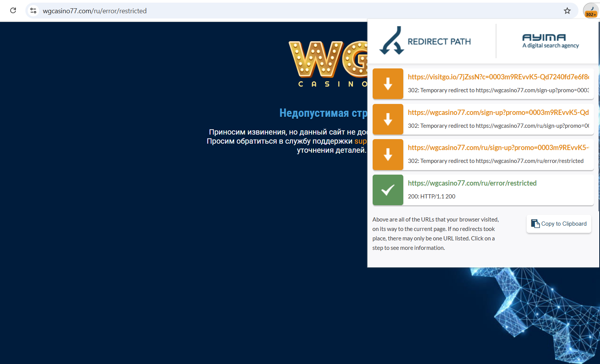Bookmark this page with the star icon
600x364 pixels.
coord(567,11)
